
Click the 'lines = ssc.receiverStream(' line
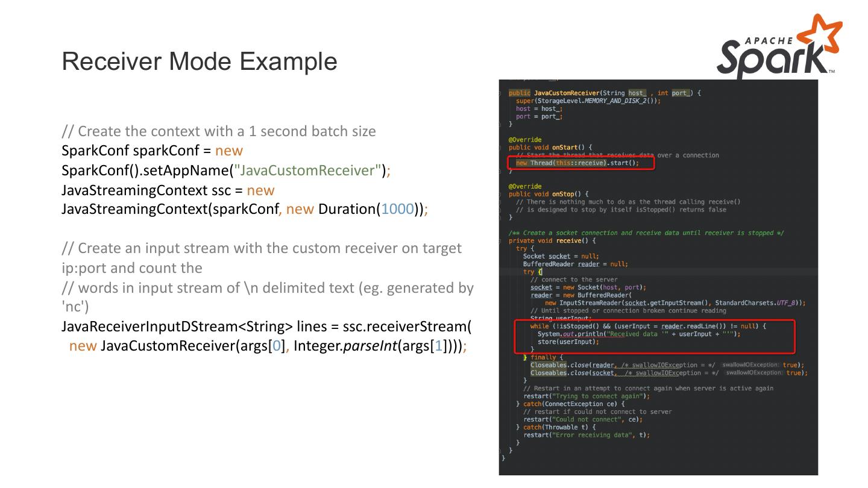point(266,327)
